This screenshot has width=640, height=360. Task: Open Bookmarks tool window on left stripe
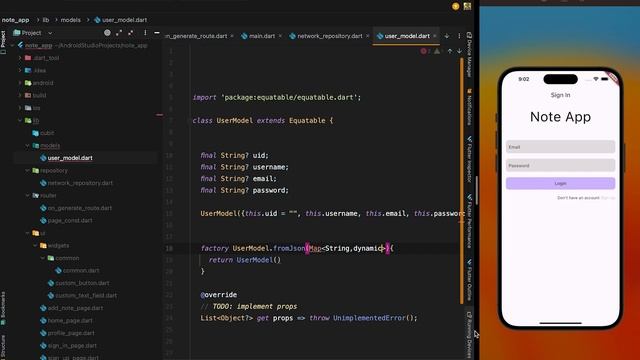click(x=3, y=308)
